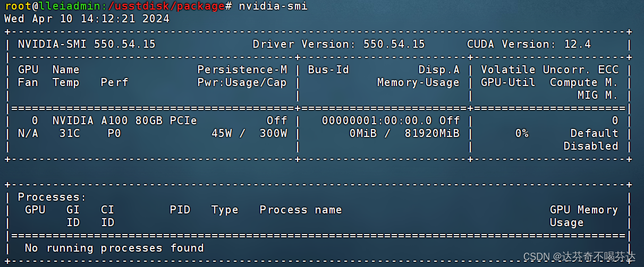Click the Processes: section label
Screen dimensions: 644x267
click(52, 197)
